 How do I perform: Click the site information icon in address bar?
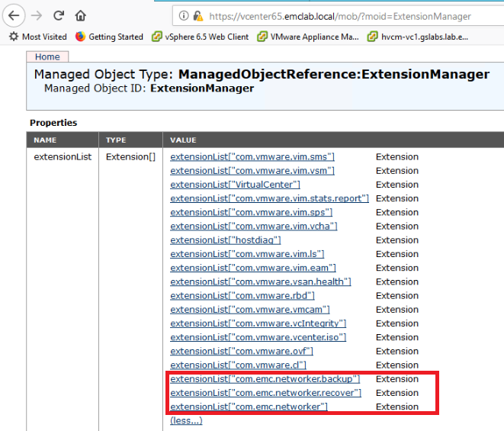[x=184, y=16]
